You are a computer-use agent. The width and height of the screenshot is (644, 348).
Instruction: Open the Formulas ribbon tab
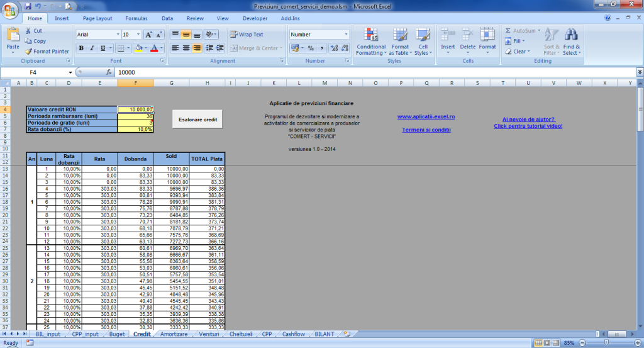[x=136, y=18]
